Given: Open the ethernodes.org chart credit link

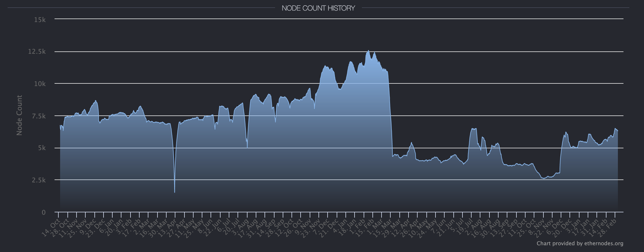Looking at the screenshot, I should 580,243.
